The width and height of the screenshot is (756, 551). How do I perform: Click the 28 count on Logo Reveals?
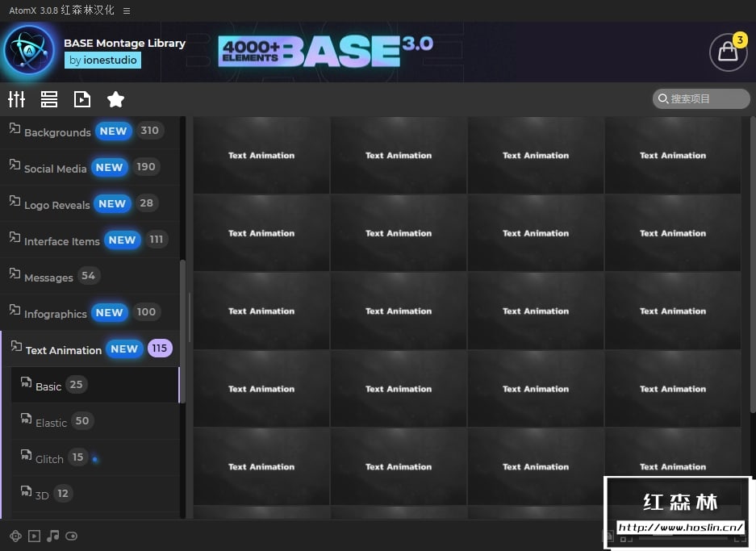(x=147, y=203)
